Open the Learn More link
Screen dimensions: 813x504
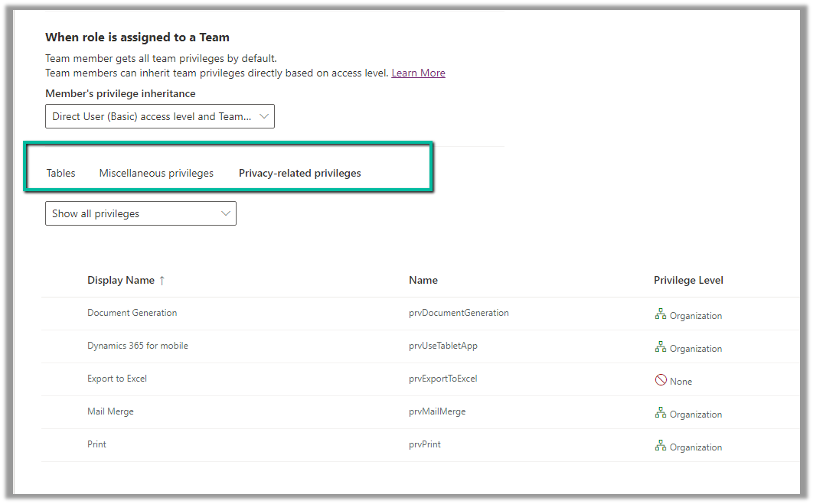(418, 73)
